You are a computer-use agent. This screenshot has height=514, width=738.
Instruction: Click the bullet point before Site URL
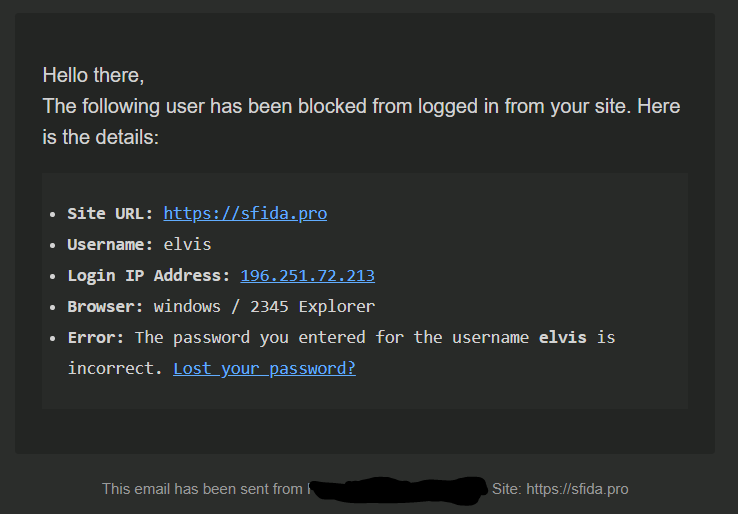point(53,215)
